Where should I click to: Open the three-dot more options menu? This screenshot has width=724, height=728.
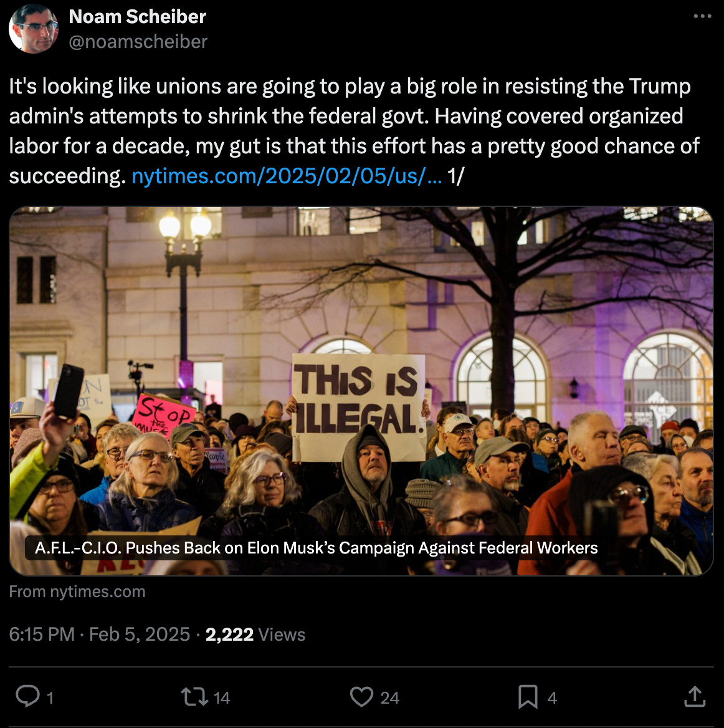[x=703, y=16]
